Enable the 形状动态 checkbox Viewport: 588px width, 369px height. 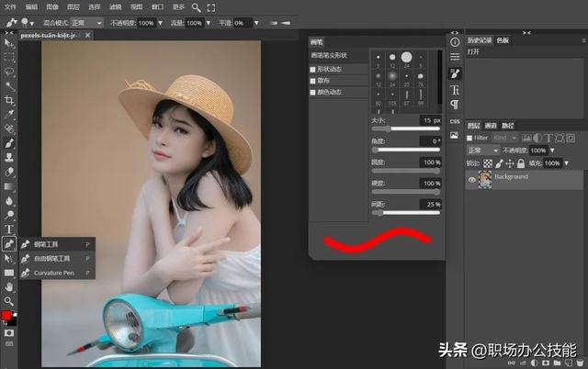pos(312,70)
